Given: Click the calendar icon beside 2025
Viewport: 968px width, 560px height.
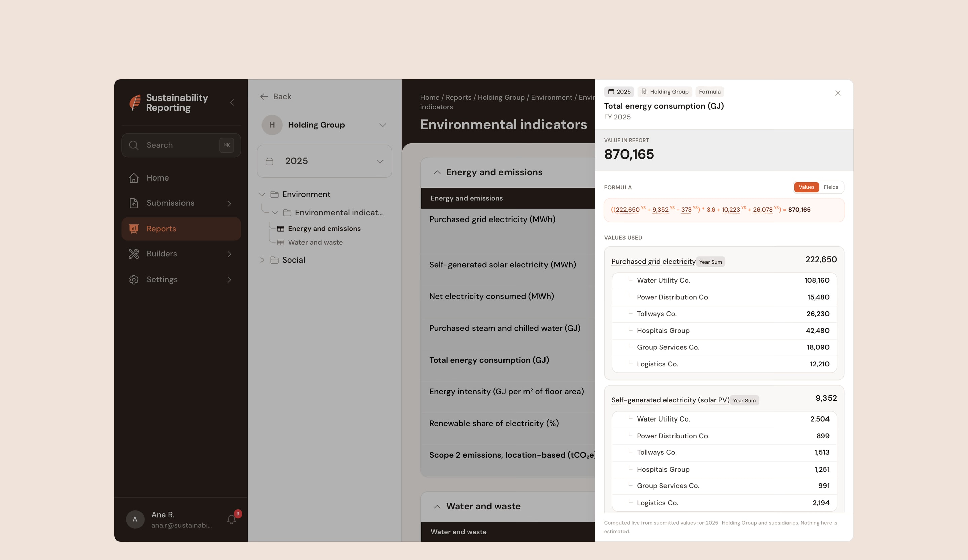Looking at the screenshot, I should (x=270, y=162).
